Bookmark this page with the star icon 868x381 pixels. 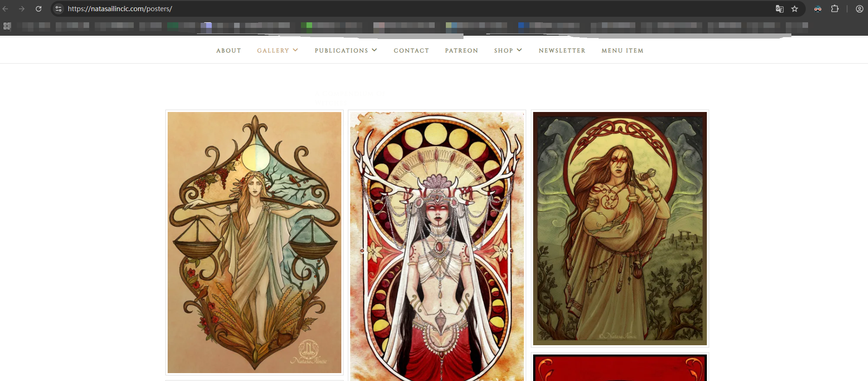pos(795,9)
